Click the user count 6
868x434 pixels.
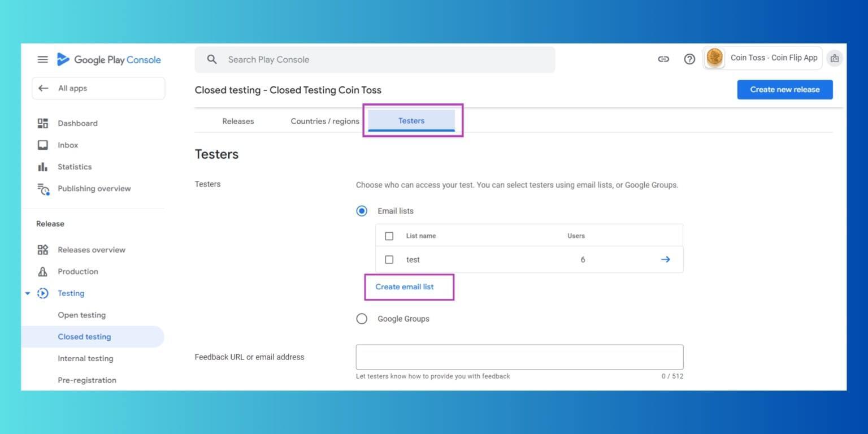point(583,260)
